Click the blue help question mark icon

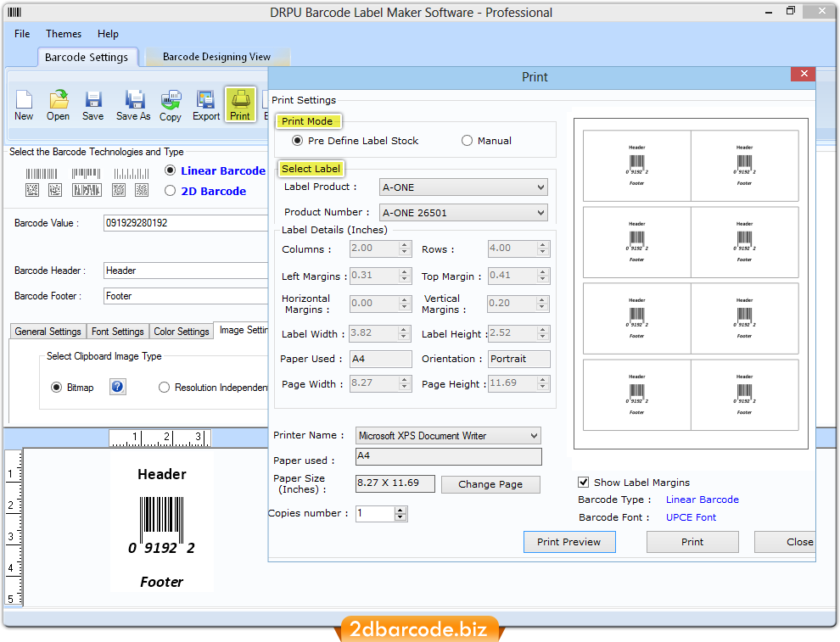[x=118, y=387]
